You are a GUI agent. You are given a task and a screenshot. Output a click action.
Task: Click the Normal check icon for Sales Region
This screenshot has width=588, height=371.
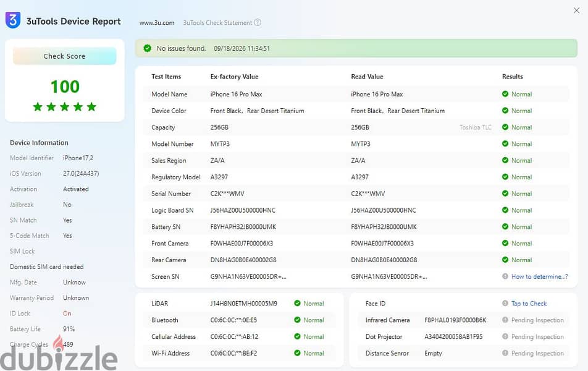(505, 160)
